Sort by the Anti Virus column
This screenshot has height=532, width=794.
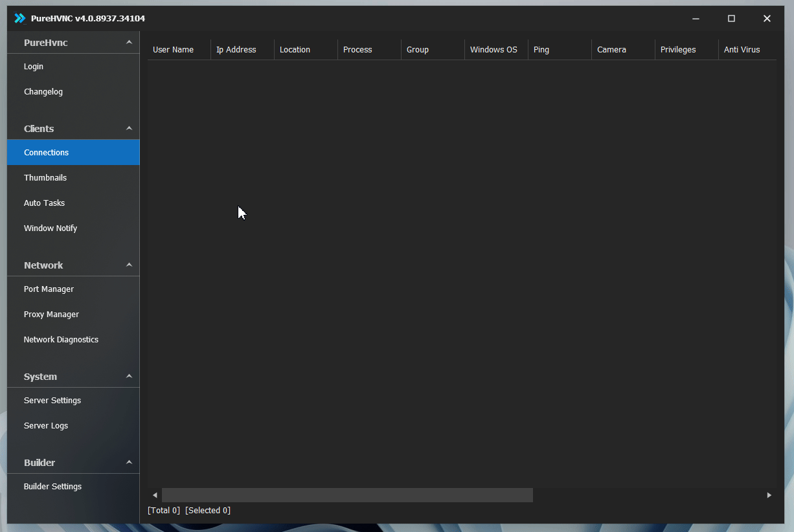point(748,50)
